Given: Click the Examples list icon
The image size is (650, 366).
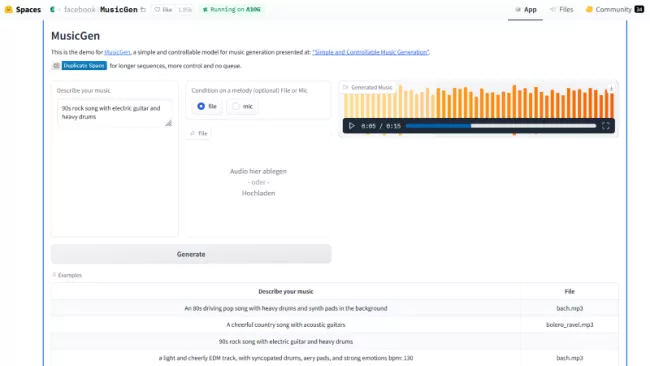Looking at the screenshot, I should tap(54, 275).
